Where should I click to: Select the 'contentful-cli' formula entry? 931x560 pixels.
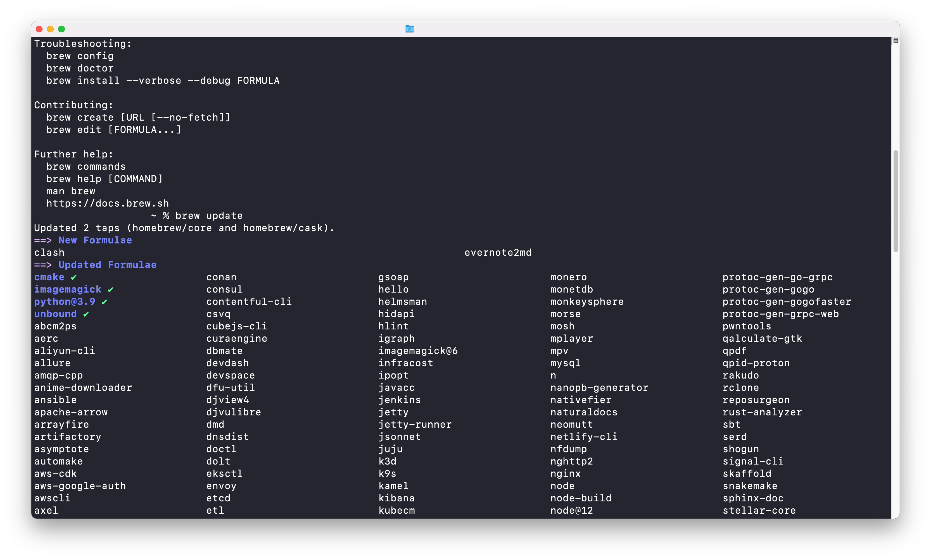coord(249,301)
